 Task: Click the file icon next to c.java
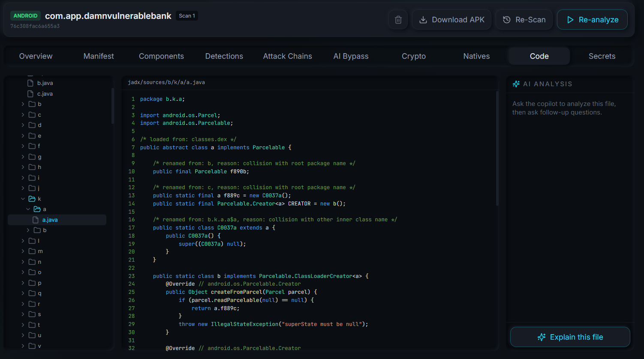click(30, 94)
